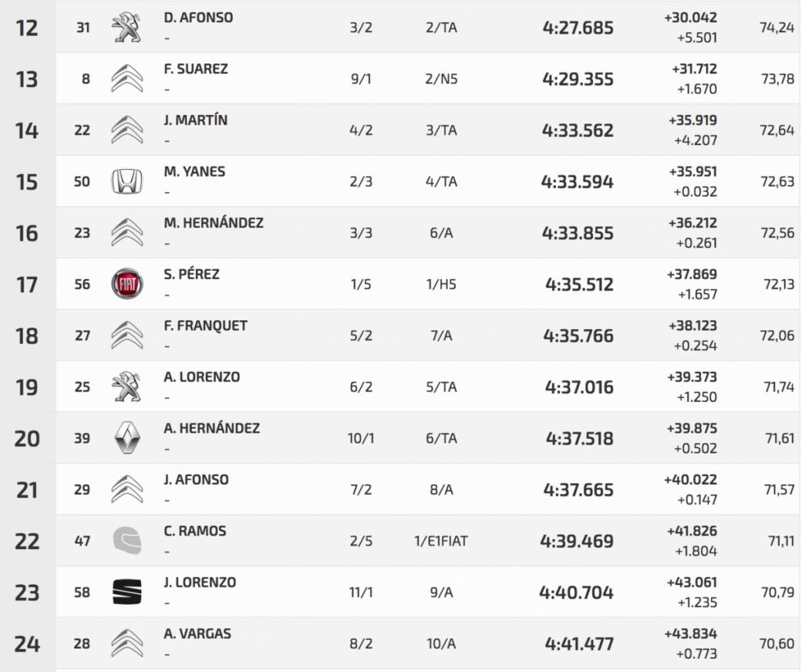The width and height of the screenshot is (802, 672).
Task: Click the time 4:29.355 for F. Suarez
Action: 578,80
